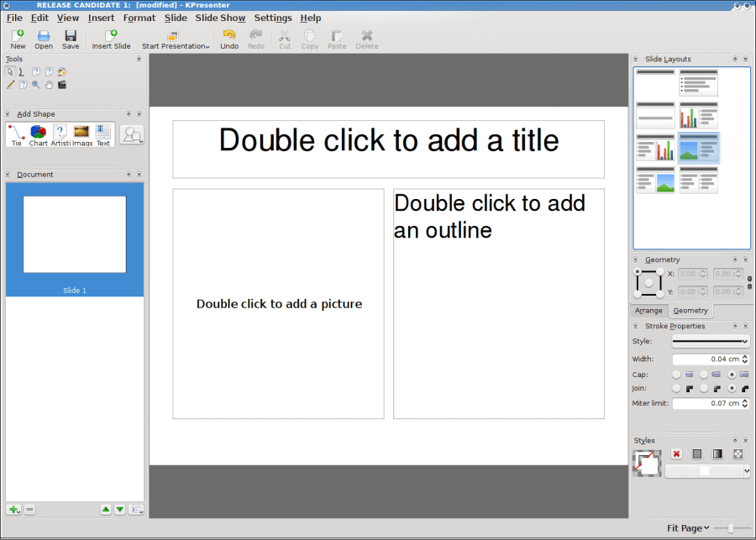Select the default arrow tool in Tools panel

tap(9, 71)
